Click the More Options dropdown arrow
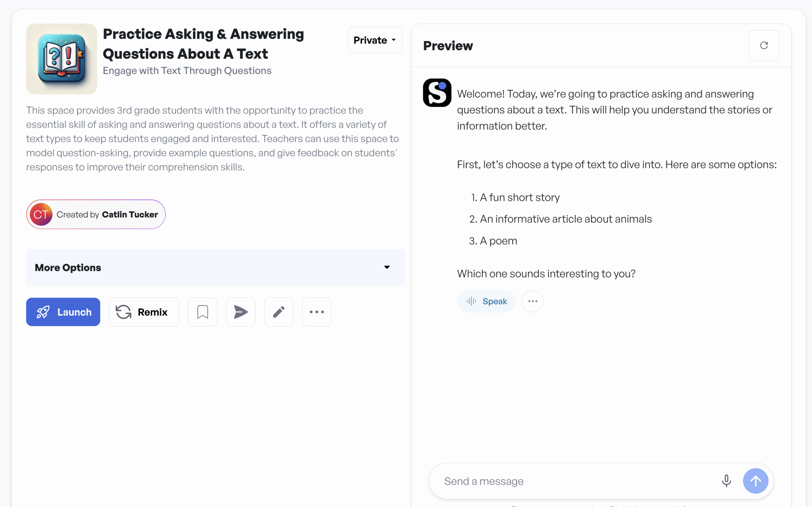812x507 pixels. point(387,267)
